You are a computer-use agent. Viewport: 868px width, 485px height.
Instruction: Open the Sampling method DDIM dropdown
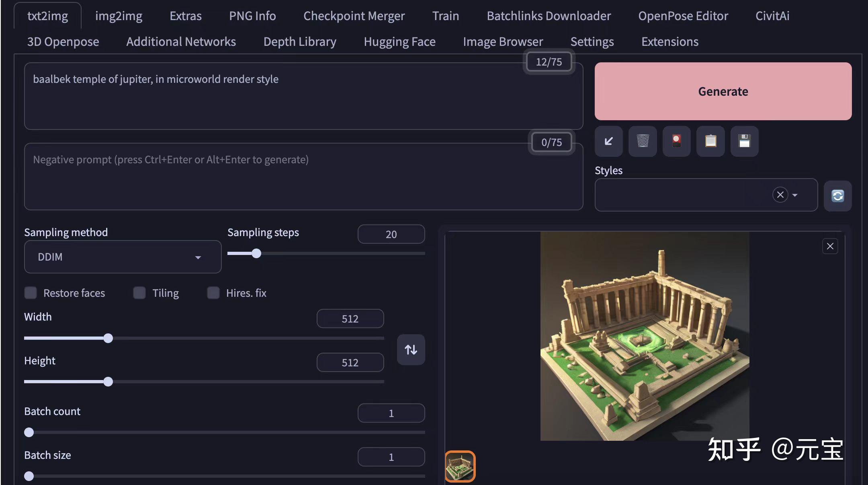click(123, 257)
